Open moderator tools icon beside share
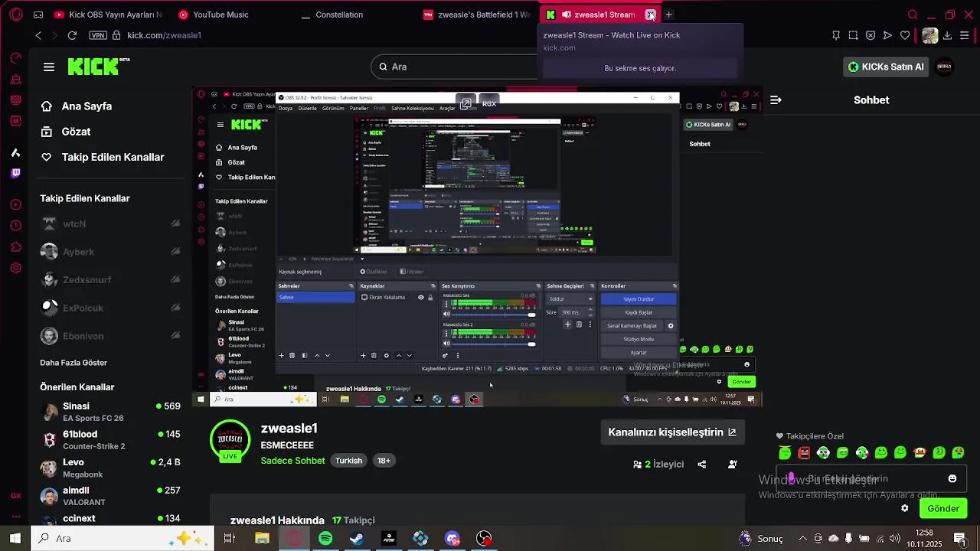This screenshot has width=980, height=551. tap(733, 465)
